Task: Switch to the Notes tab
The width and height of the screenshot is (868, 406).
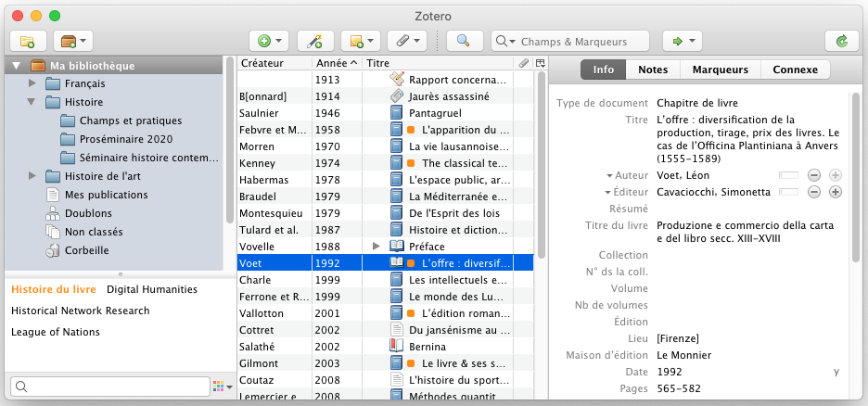Action: [653, 70]
